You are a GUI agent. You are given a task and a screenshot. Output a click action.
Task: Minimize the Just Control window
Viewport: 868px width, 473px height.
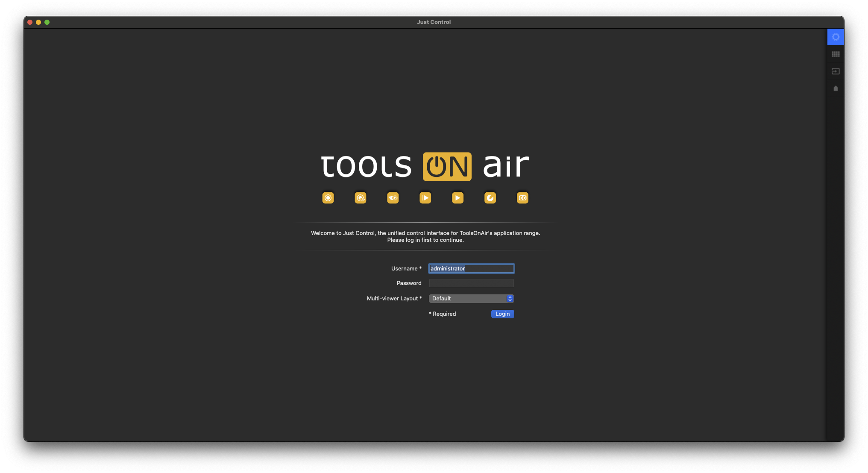point(38,22)
